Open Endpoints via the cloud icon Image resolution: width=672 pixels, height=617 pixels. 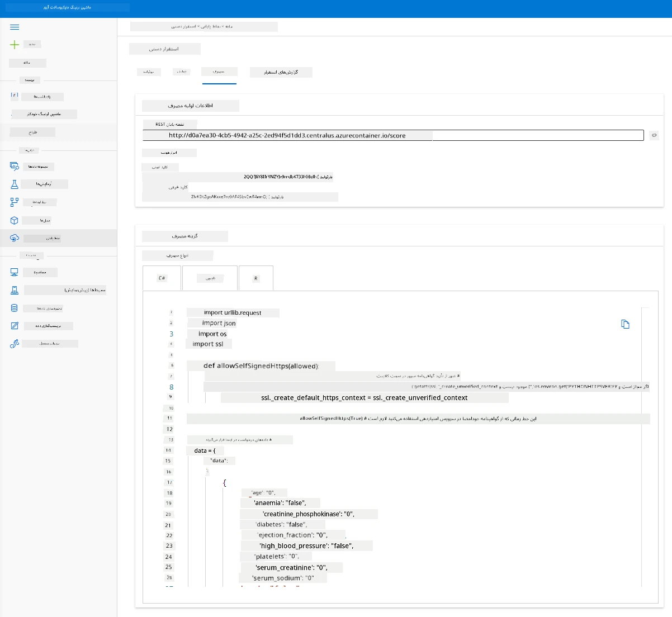click(x=15, y=238)
